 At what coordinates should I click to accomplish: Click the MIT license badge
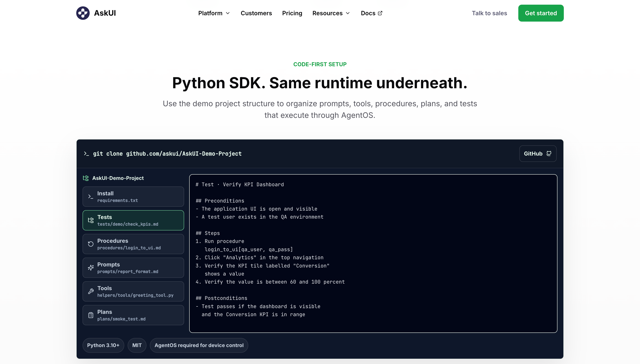[x=137, y=345]
